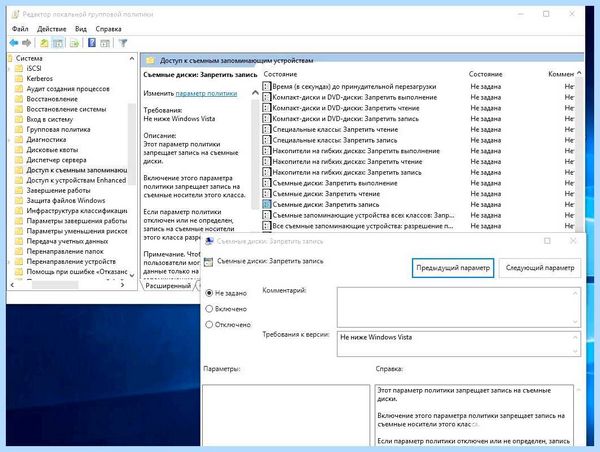600x452 pixels.
Task: Select the Передача учетных данных folder
Action: (62, 241)
